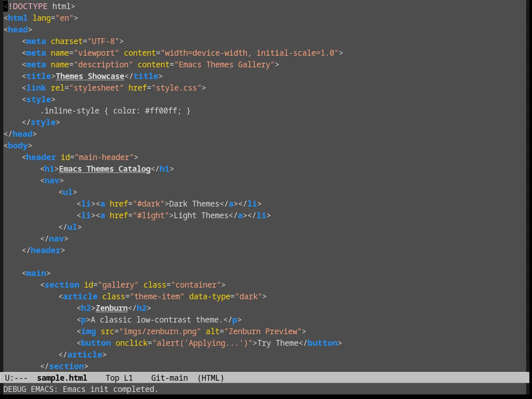The height and width of the screenshot is (399, 532).
Task: Click Top position indicator in mode line
Action: 112,378
